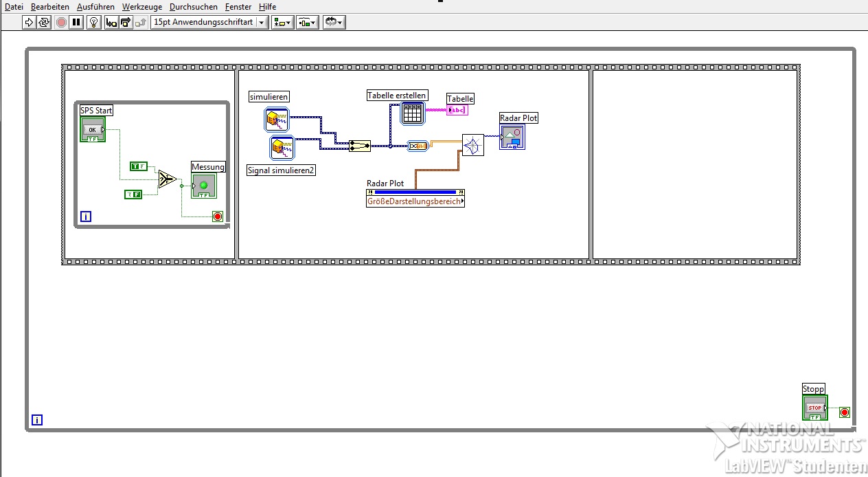The width and height of the screenshot is (868, 477).
Task: Open the Hilfe menu
Action: pyautogui.click(x=267, y=7)
